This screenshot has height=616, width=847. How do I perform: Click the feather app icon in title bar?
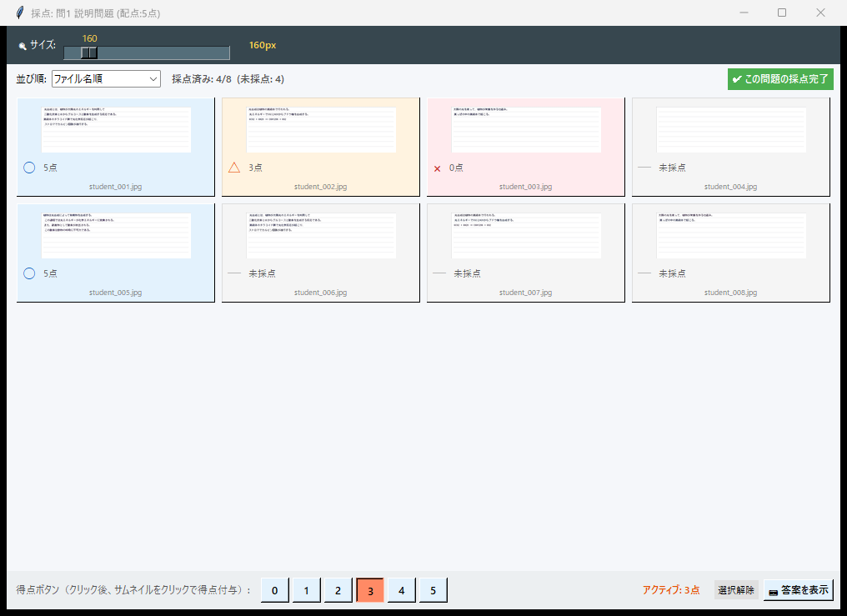click(x=19, y=13)
